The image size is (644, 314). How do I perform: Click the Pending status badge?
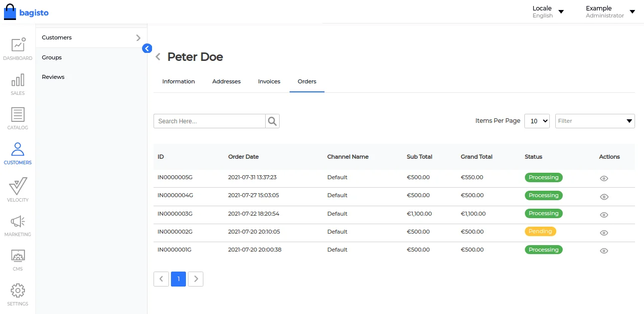click(x=540, y=232)
